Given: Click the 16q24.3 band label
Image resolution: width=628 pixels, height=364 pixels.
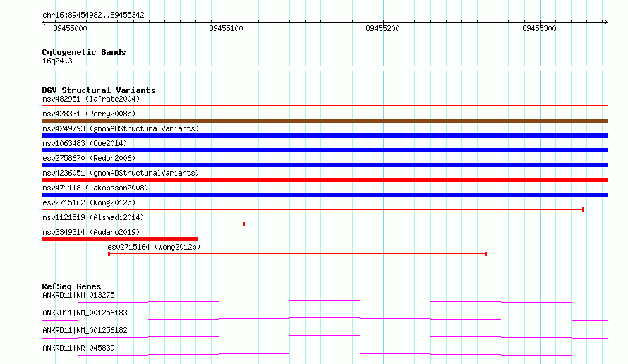Looking at the screenshot, I should click(x=57, y=61).
